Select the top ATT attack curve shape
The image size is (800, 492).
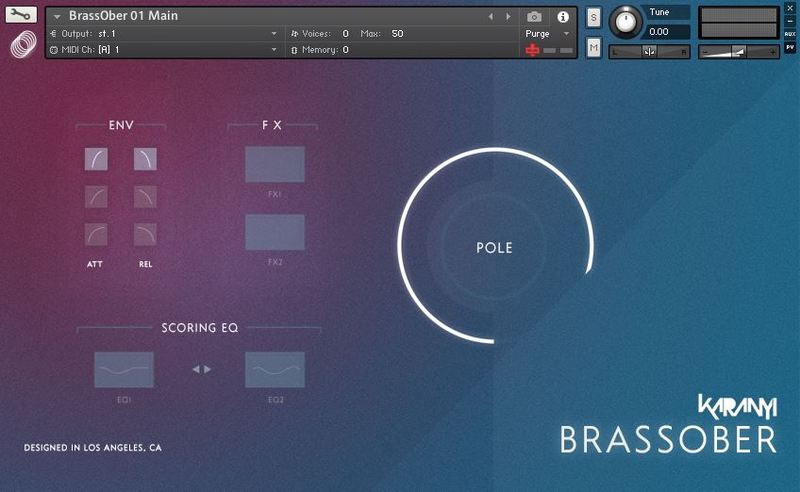click(96, 159)
